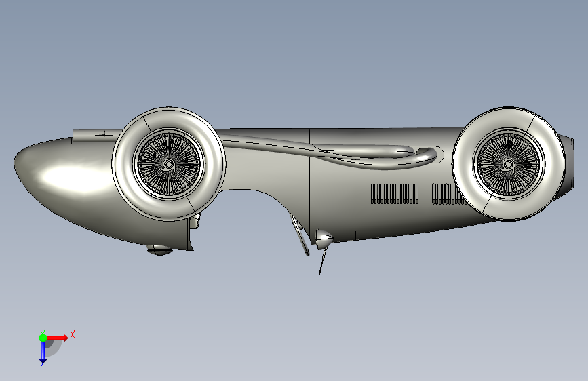The height and width of the screenshot is (381, 588).
Task: Click the blue Z axis arrow of the triad
Action: (x=43, y=353)
